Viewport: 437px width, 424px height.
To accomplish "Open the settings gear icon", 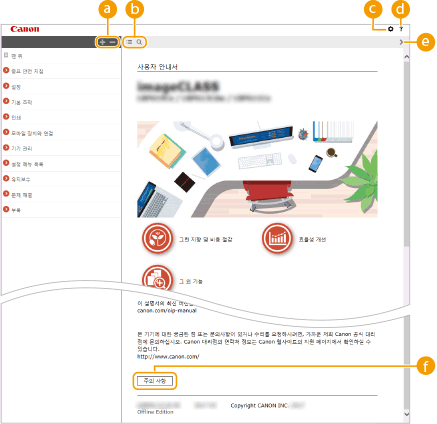I will 391,29.
